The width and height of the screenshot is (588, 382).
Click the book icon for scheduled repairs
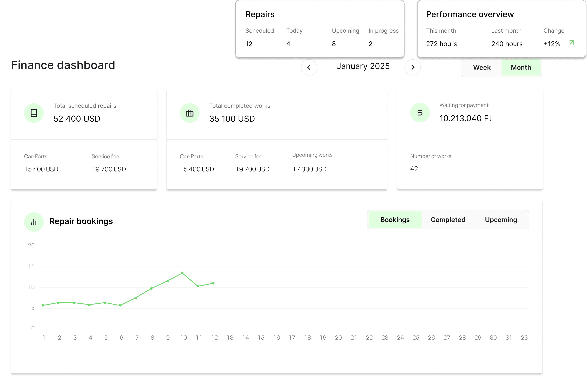coord(34,113)
